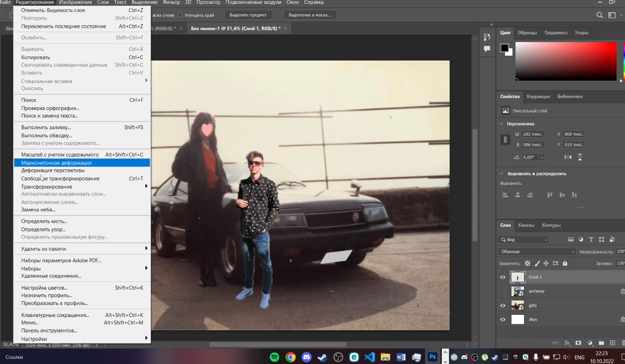
Task: Open the History panel icon
Action: [x=487, y=37]
